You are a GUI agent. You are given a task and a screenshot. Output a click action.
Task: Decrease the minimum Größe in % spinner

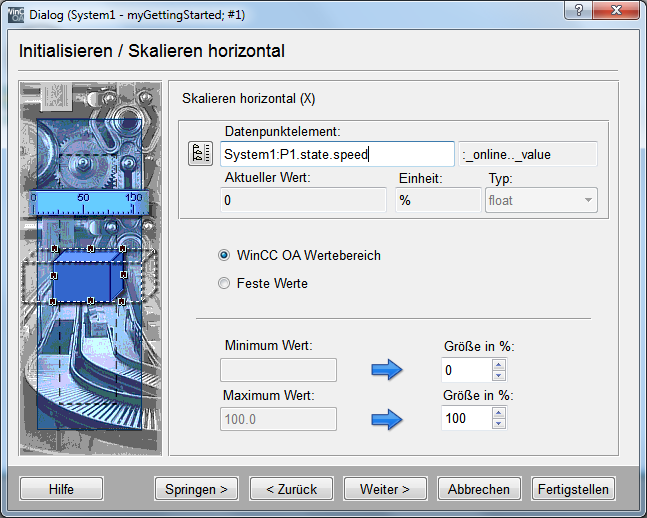[x=499, y=375]
